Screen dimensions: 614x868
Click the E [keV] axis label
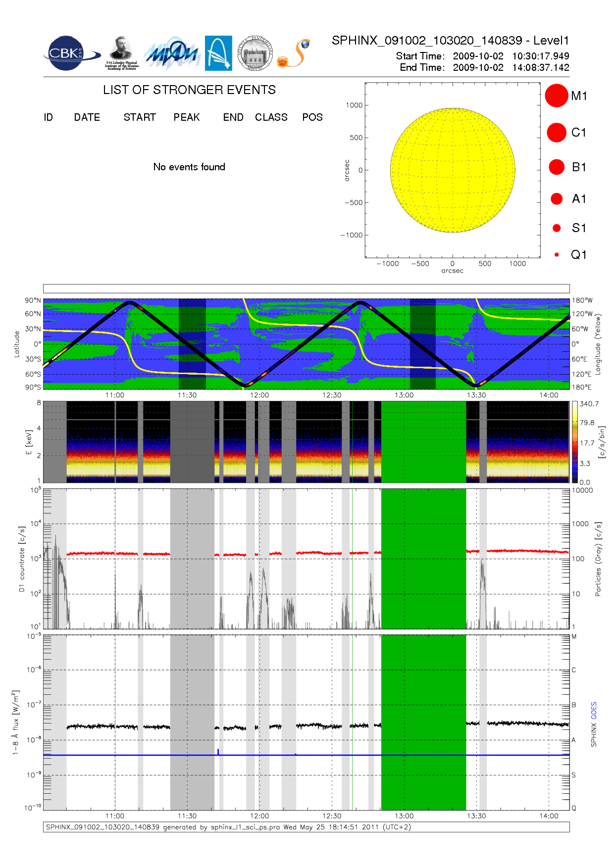click(x=29, y=442)
